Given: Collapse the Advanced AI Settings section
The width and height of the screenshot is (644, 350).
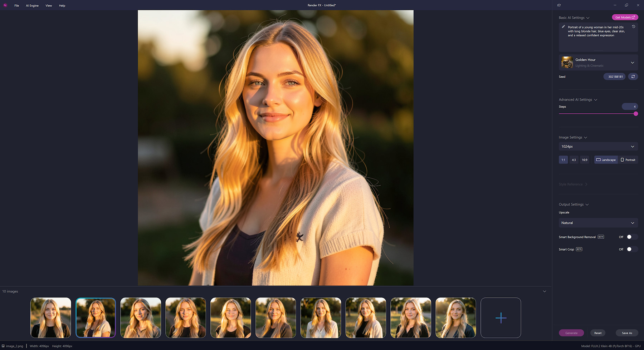Looking at the screenshot, I should pos(578,100).
